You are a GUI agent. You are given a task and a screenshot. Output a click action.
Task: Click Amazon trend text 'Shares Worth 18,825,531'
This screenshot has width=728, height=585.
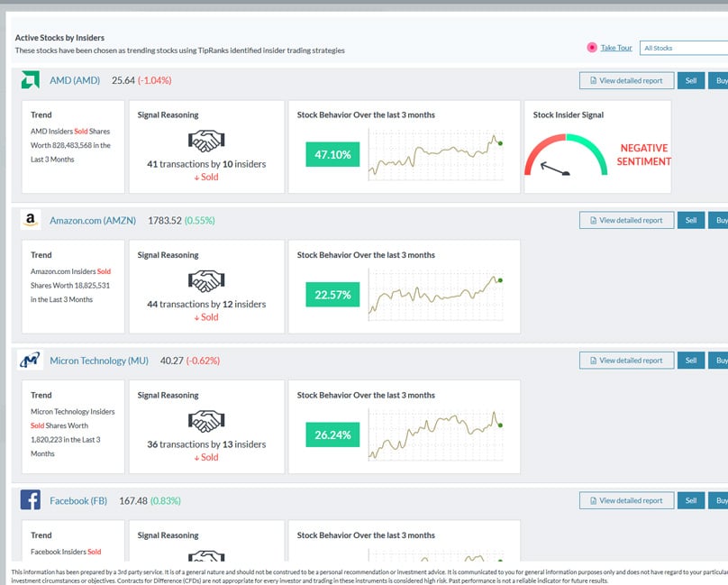click(x=70, y=286)
